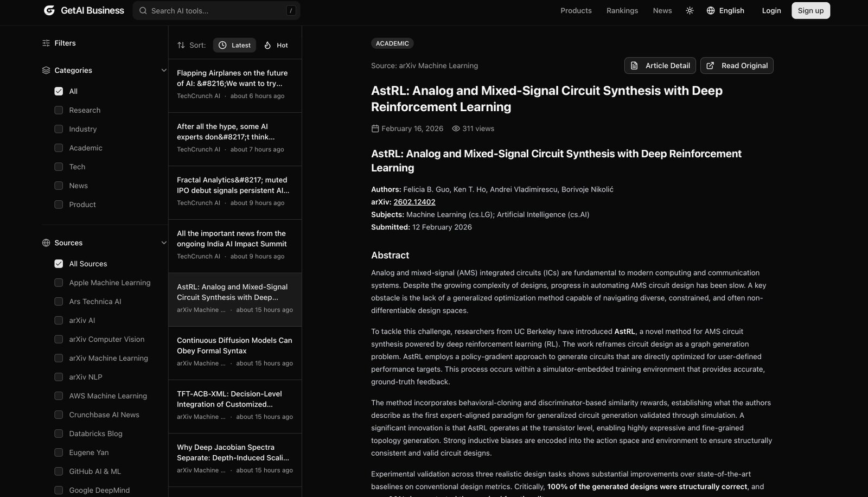Toggle the light/dark theme sun icon
868x497 pixels.
click(x=690, y=10)
